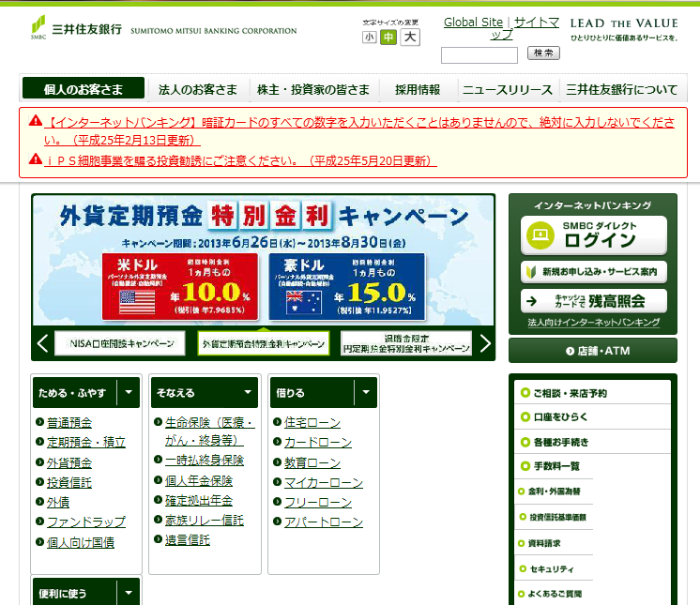Viewport: 700px width, 605px height.
Task: Open ご相談・来店予約 in sidebar
Action: click(593, 393)
